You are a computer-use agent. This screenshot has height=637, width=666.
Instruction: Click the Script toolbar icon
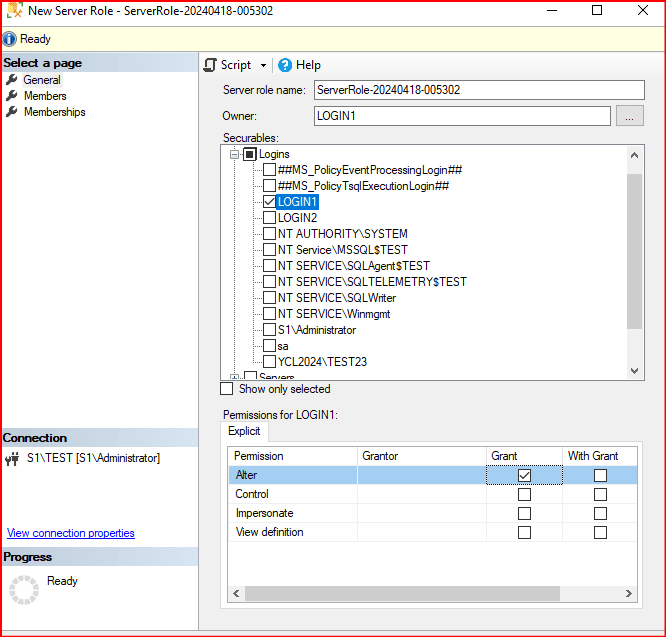(210, 65)
